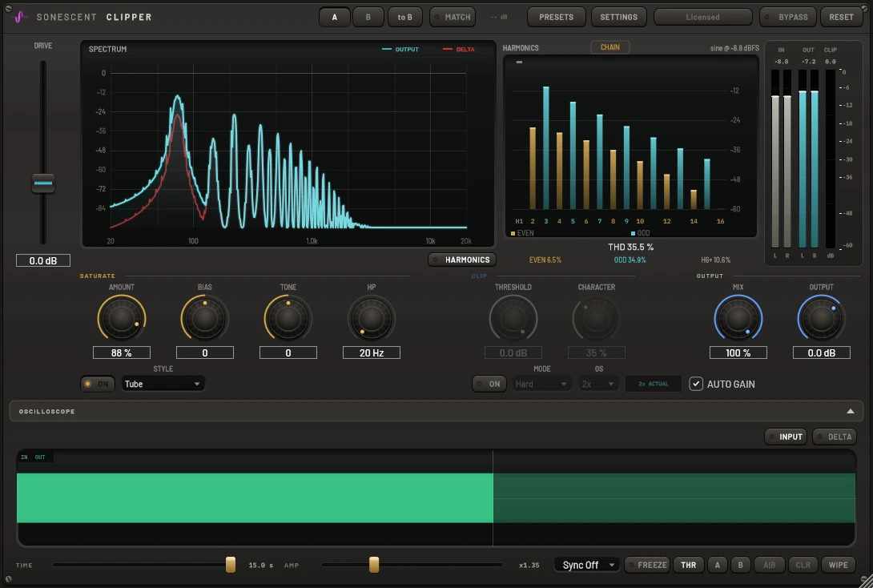The image size is (873, 588).
Task: Select the A state slot
Action: pyautogui.click(x=334, y=17)
